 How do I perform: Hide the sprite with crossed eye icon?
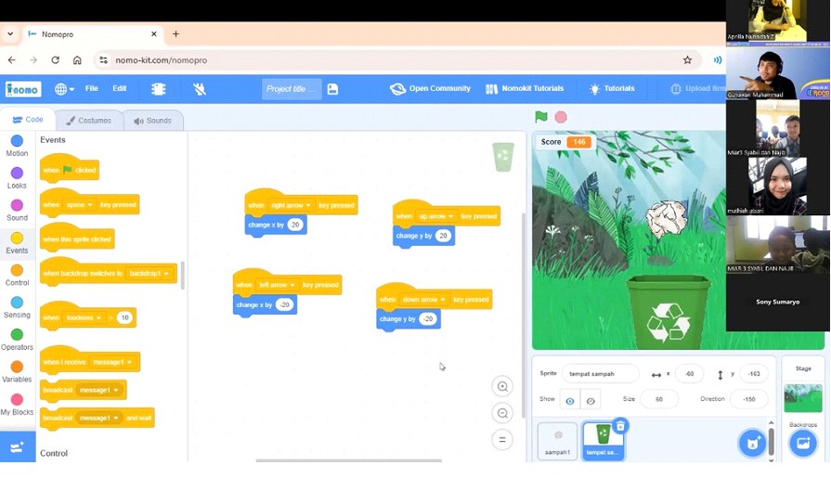(591, 401)
